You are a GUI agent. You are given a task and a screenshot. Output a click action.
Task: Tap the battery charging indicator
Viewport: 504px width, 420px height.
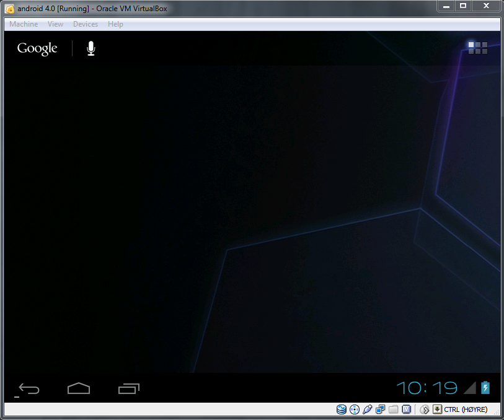pyautogui.click(x=485, y=388)
